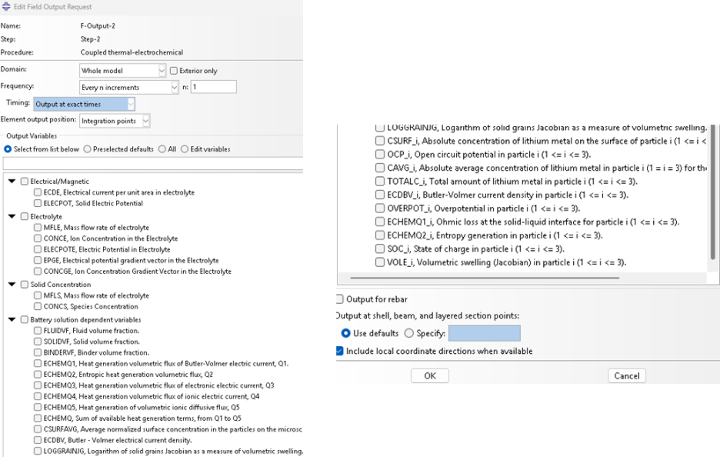Screen dimensions: 720x458
Task: Click the Specify section points field
Action: coord(484,333)
